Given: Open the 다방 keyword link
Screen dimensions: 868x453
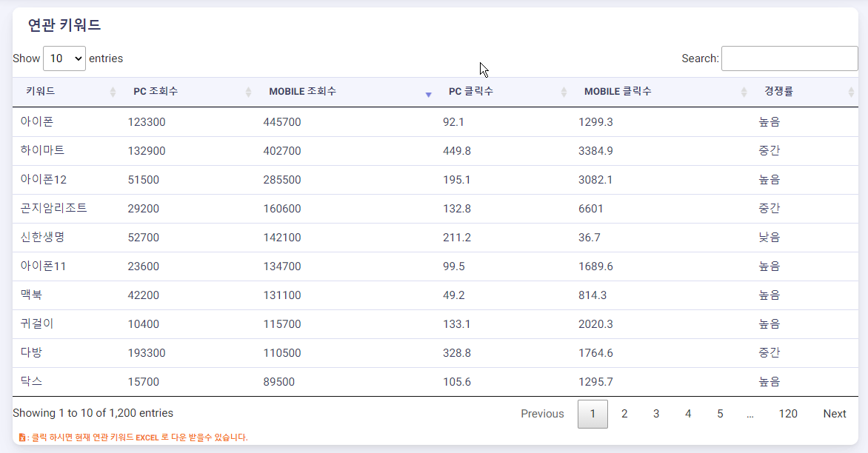Looking at the screenshot, I should (32, 352).
